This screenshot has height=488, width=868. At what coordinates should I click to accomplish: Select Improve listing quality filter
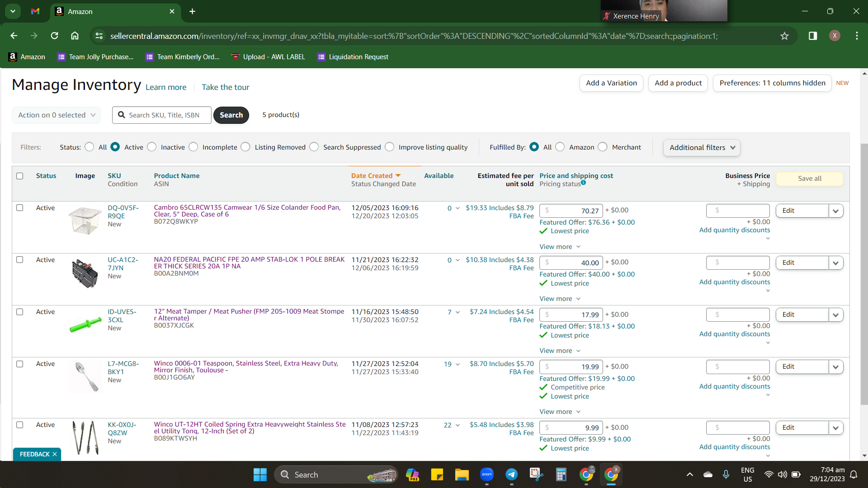coord(390,147)
